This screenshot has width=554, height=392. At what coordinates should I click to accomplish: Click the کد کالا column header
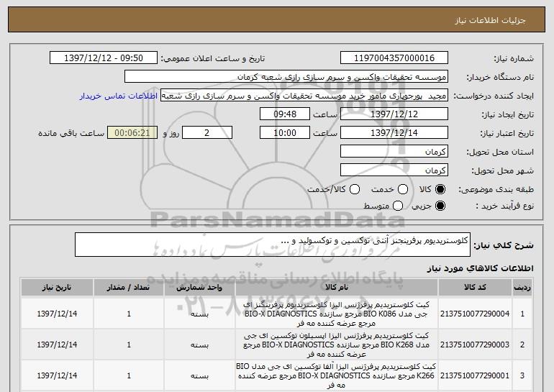pos(475,288)
